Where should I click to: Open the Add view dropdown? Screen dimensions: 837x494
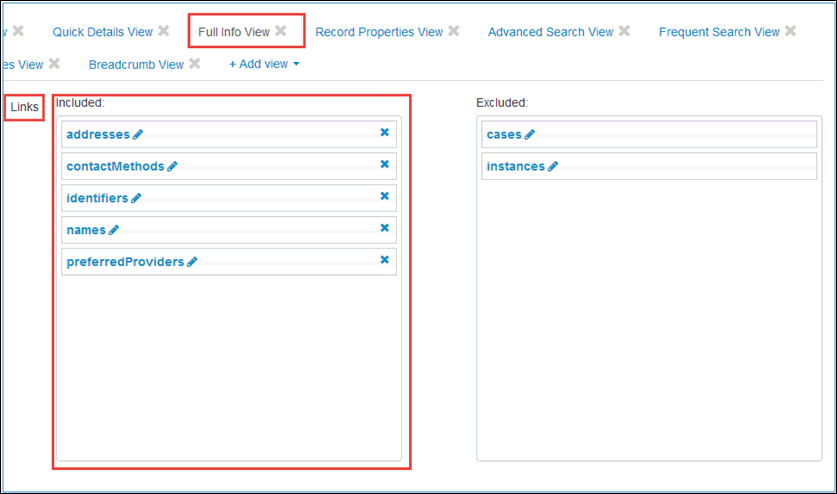(x=264, y=64)
